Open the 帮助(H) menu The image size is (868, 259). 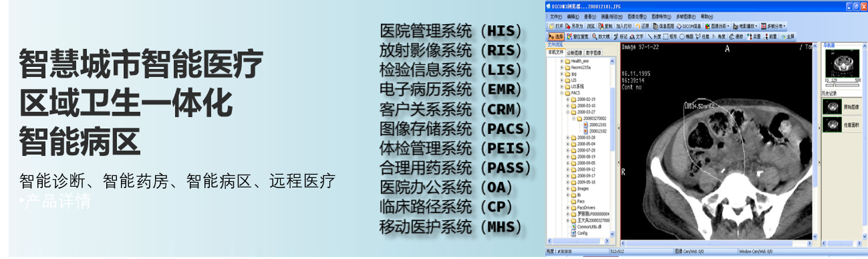tap(707, 17)
